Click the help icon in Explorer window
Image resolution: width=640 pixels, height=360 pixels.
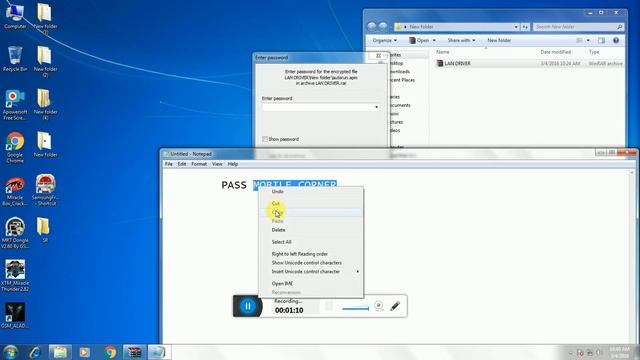pos(616,40)
